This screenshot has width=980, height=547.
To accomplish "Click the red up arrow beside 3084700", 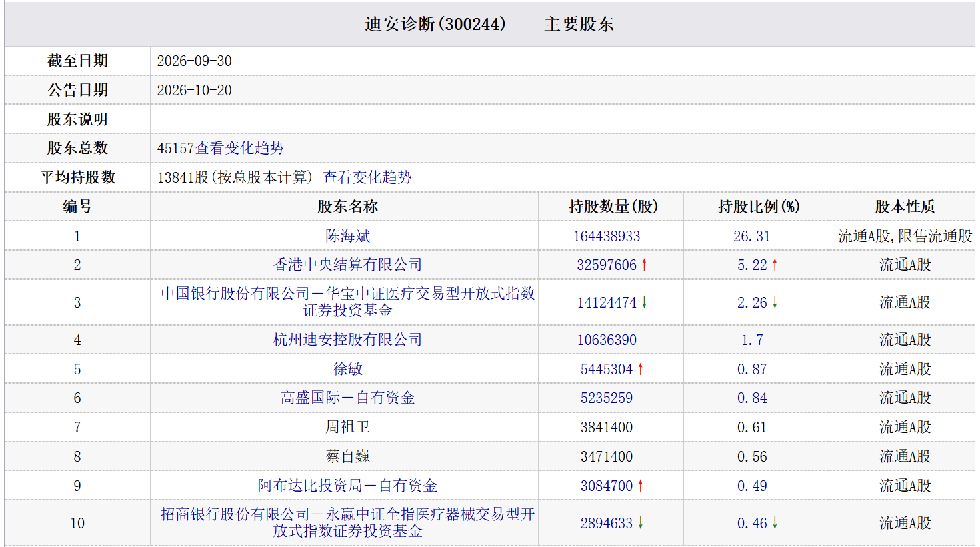I will (640, 486).
